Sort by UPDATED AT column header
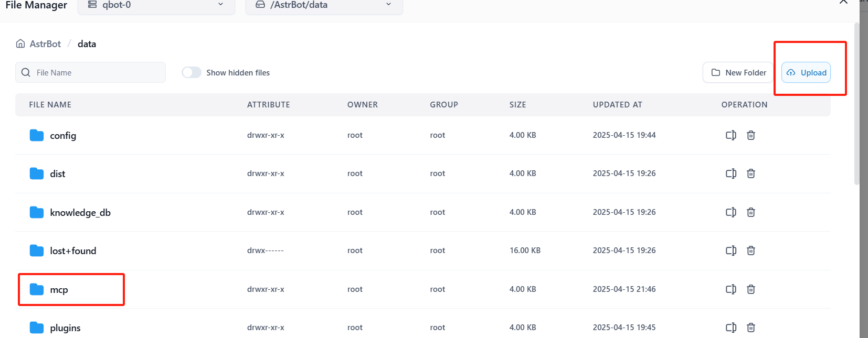868x338 pixels. pyautogui.click(x=617, y=105)
